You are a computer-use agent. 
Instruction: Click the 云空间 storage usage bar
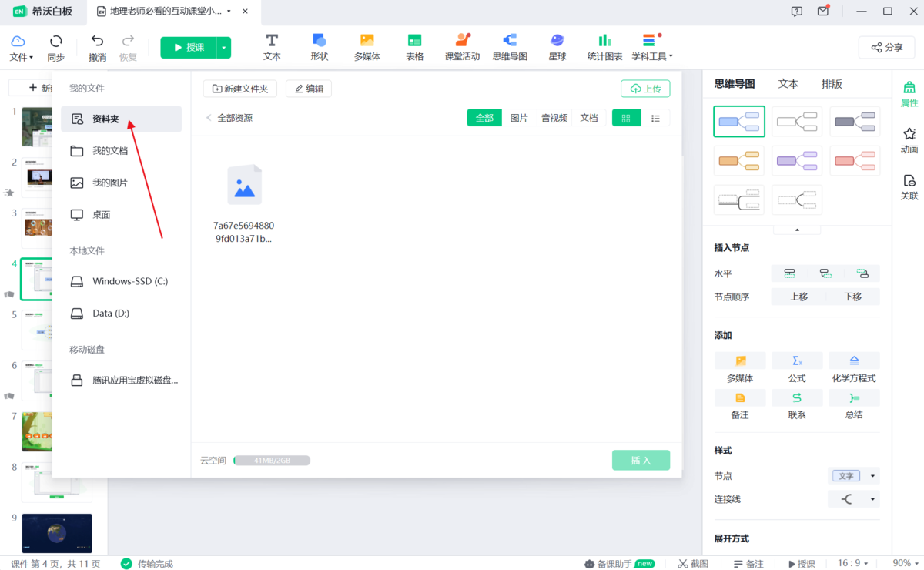coord(271,460)
